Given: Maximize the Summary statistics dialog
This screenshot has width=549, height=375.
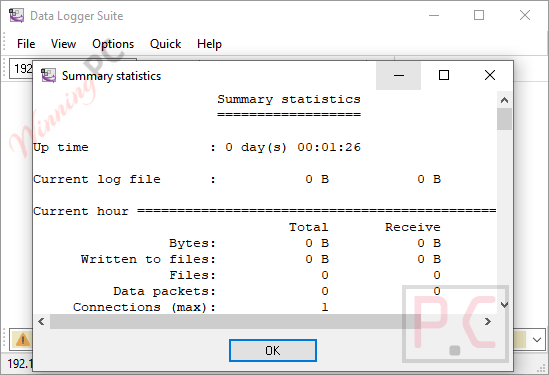Looking at the screenshot, I should pyautogui.click(x=444, y=76).
